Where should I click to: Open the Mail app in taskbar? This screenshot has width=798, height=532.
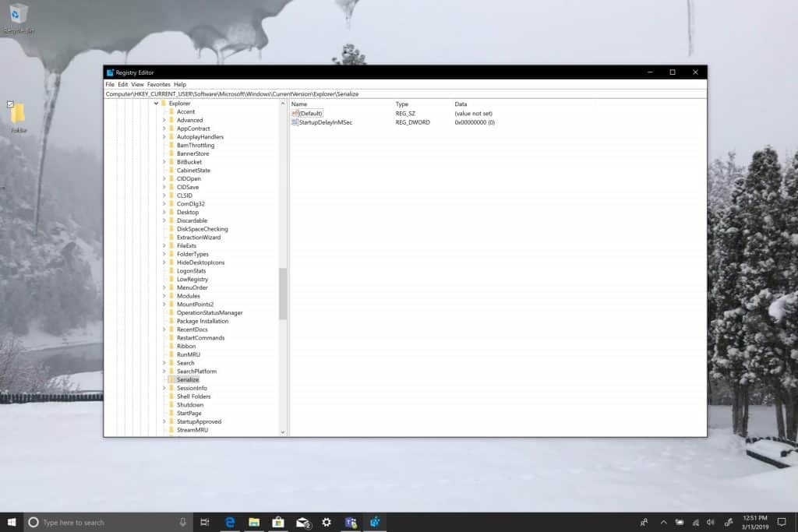(x=303, y=523)
